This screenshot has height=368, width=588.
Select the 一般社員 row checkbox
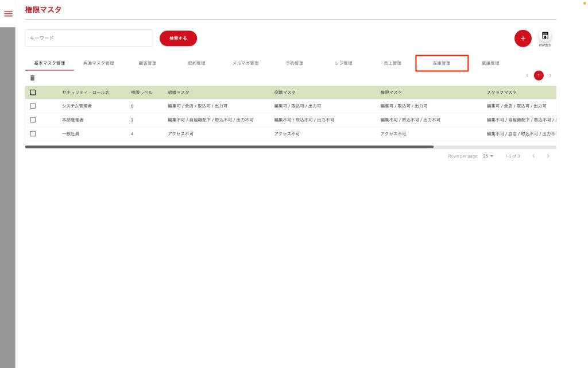tap(33, 133)
